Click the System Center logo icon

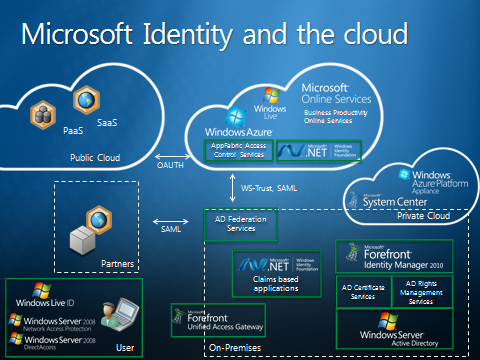click(x=353, y=200)
